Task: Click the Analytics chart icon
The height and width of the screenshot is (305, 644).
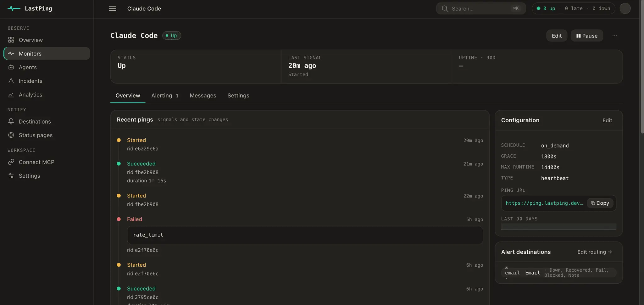Action: pos(11,95)
